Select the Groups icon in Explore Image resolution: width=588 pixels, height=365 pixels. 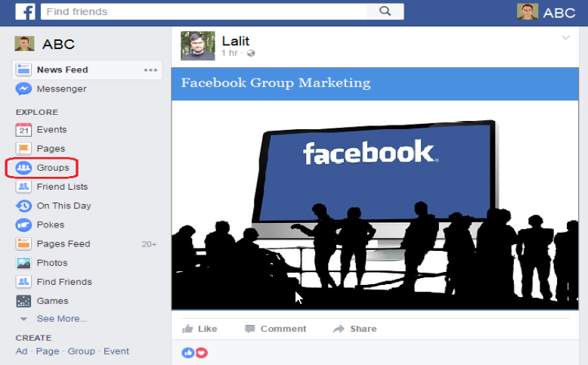coord(23,168)
